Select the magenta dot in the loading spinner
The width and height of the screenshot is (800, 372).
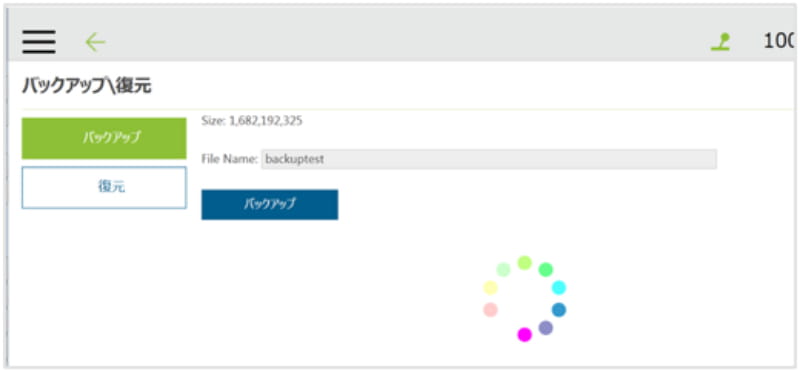point(524,335)
